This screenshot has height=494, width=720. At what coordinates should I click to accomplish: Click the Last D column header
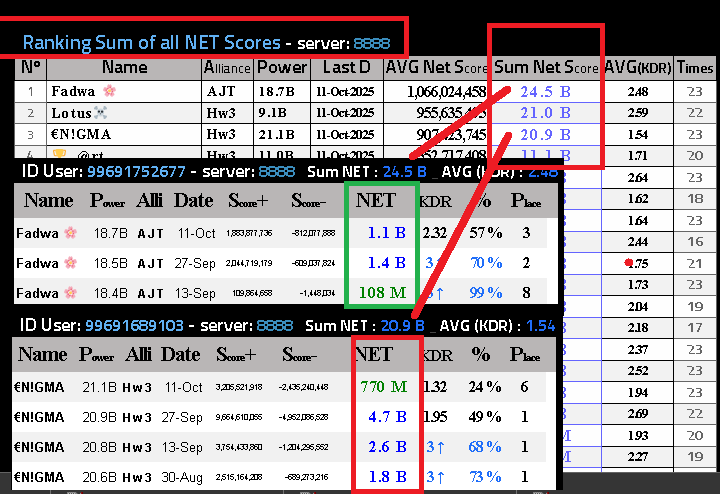(x=346, y=68)
